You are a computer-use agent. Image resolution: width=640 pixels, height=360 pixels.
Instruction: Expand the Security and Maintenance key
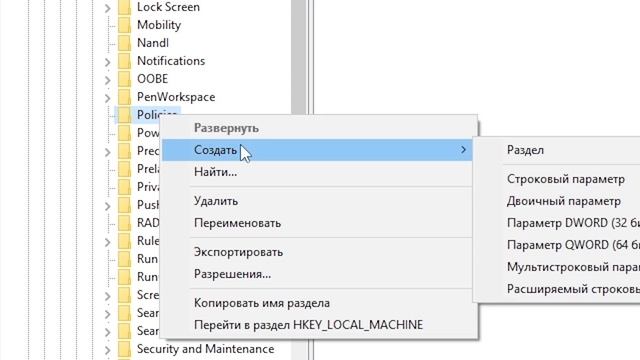pos(107,350)
